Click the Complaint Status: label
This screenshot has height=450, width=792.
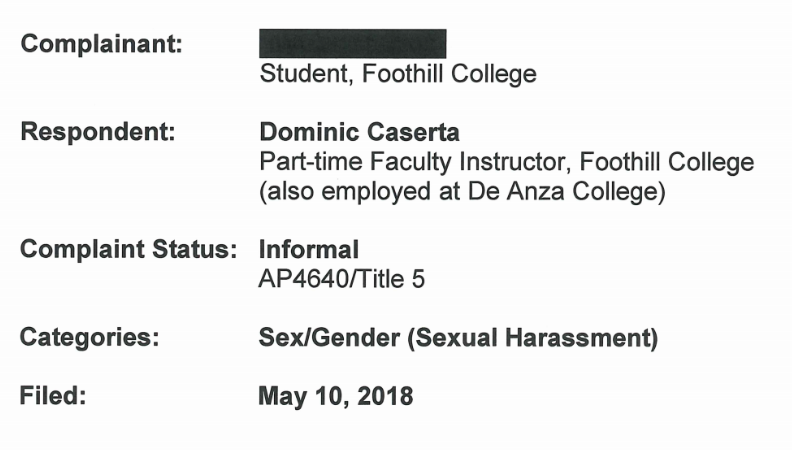click(x=128, y=249)
